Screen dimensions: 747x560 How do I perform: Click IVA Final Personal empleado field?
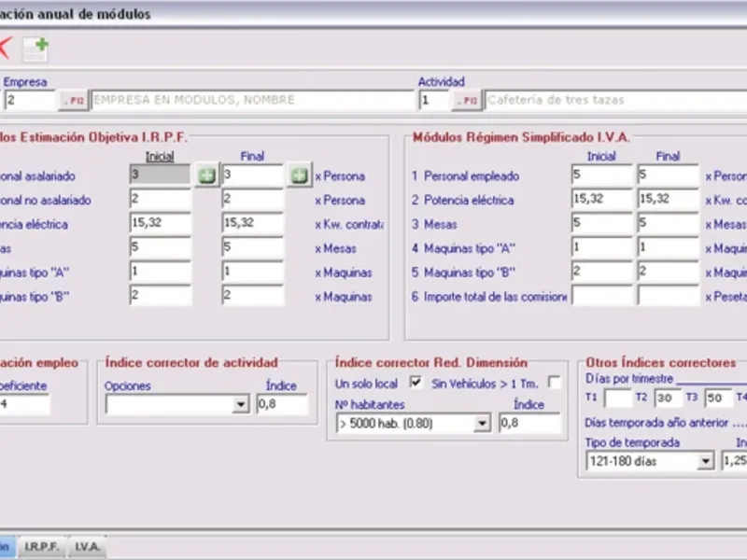668,175
